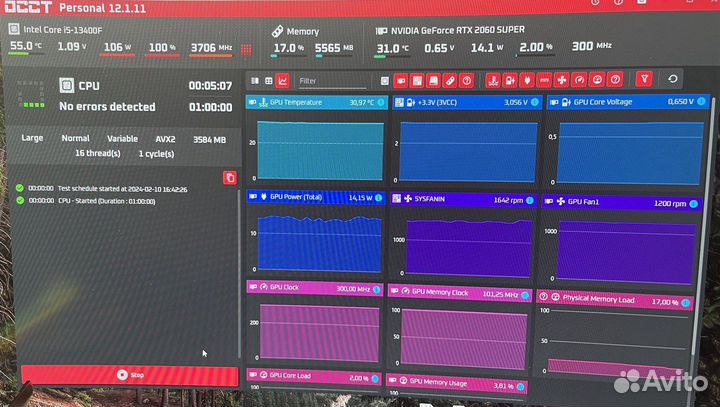
Task: Toggle blue circle on GPU Core Voltage card
Action: 701,101
